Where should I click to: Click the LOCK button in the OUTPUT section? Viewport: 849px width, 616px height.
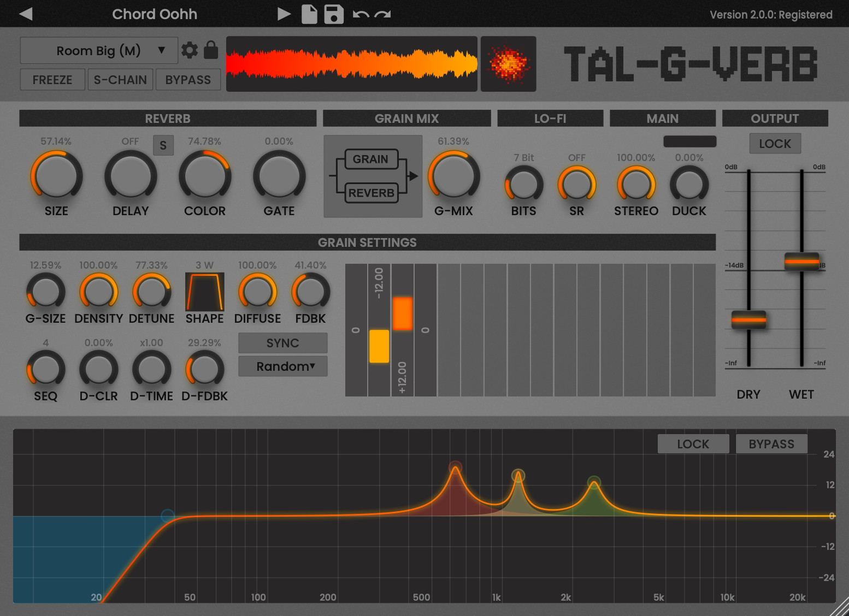click(775, 144)
